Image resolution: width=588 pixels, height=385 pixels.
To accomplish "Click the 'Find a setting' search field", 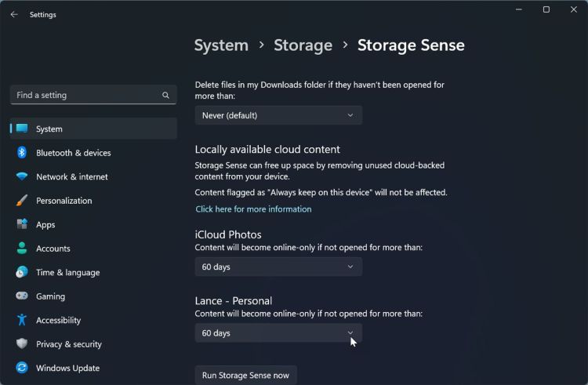I will 86,95.
